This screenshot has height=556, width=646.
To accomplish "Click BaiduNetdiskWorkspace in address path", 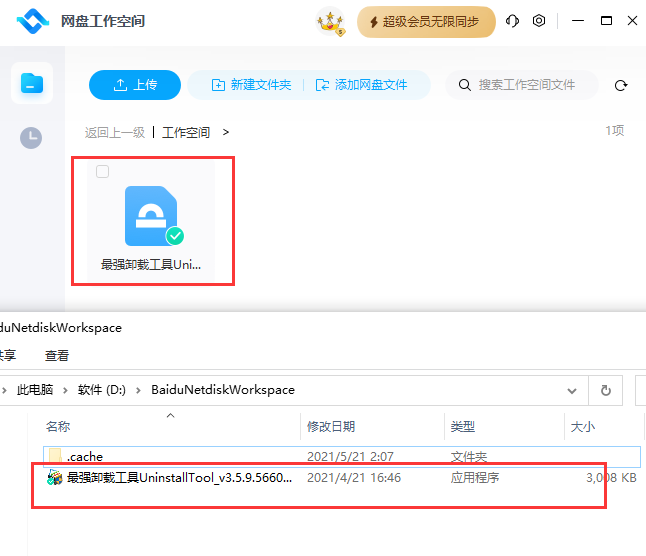I will coord(223,390).
